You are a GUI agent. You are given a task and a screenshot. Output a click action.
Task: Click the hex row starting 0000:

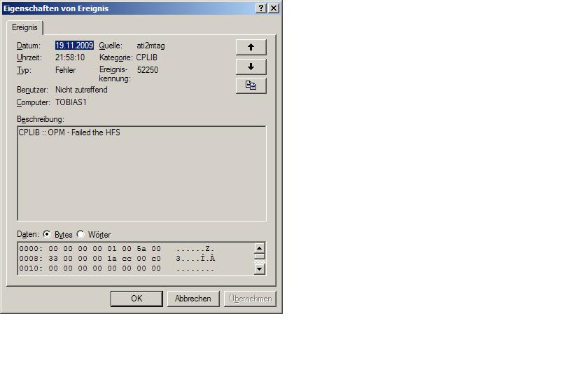click(x=117, y=249)
